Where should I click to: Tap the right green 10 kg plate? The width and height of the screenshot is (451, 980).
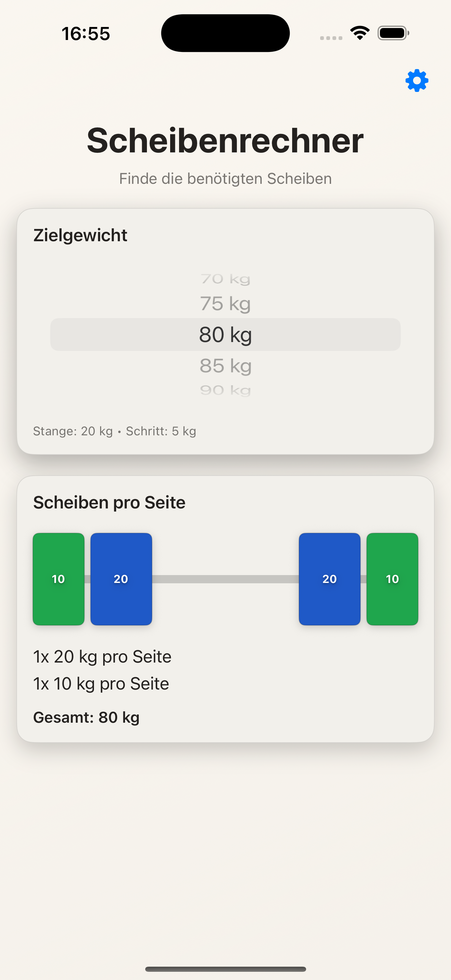pos(392,579)
